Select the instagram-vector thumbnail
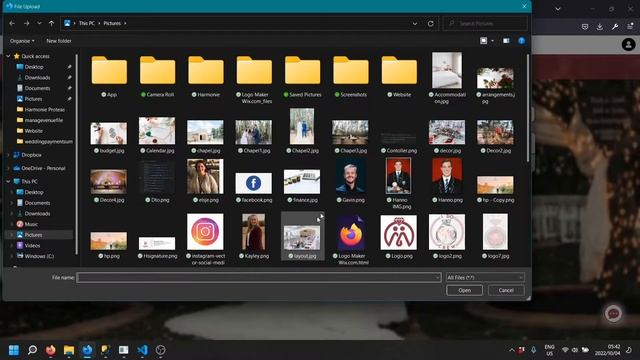Viewport: 640px width, 360px height. tap(205, 231)
